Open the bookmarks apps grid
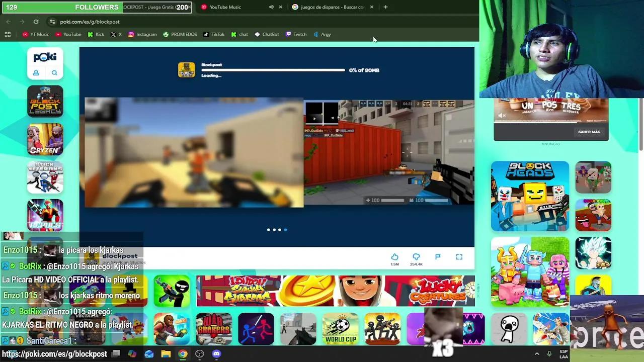Image resolution: width=644 pixels, height=362 pixels. point(8,34)
